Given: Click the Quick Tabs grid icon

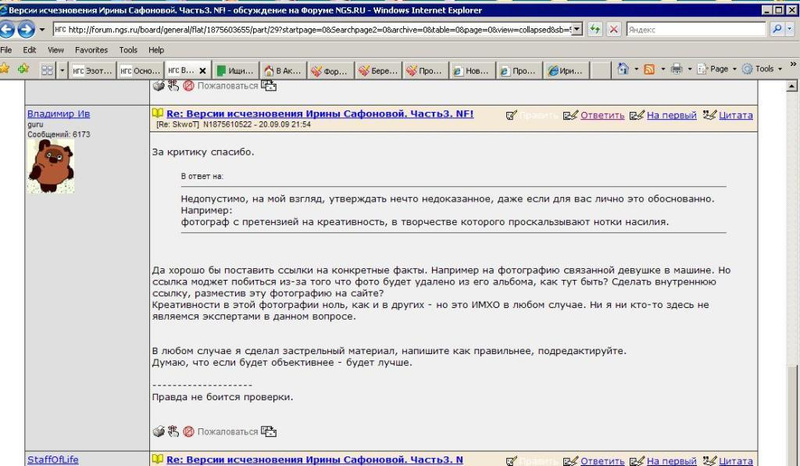Looking at the screenshot, I should coord(47,70).
